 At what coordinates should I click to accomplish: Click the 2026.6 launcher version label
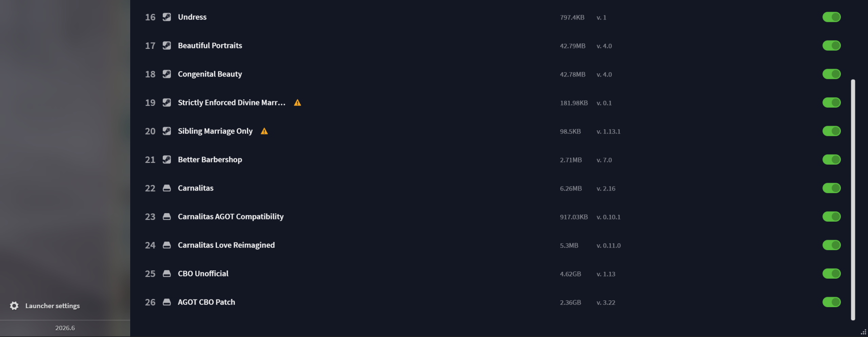[65, 328]
